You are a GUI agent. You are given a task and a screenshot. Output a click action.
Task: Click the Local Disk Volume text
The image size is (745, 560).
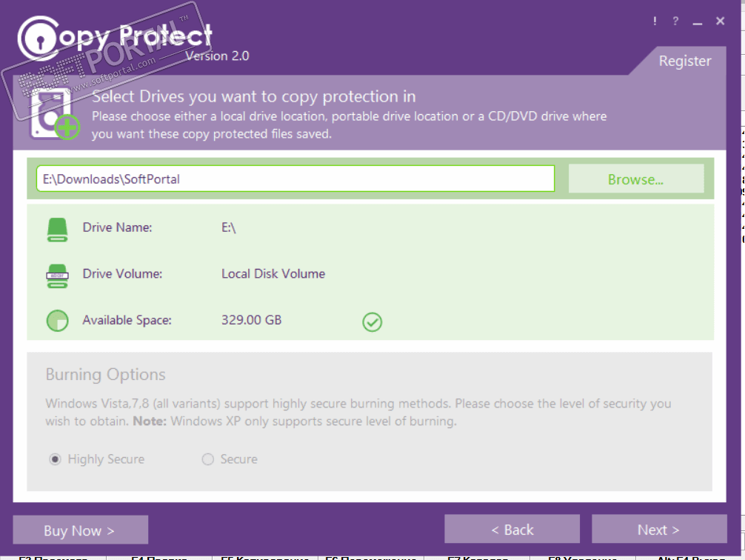click(x=273, y=274)
